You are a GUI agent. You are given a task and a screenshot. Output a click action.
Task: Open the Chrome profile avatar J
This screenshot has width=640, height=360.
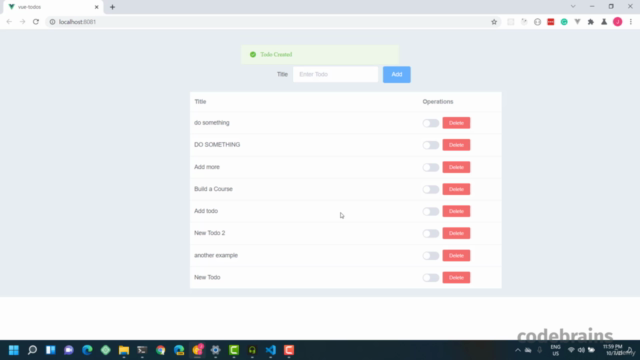(618, 22)
